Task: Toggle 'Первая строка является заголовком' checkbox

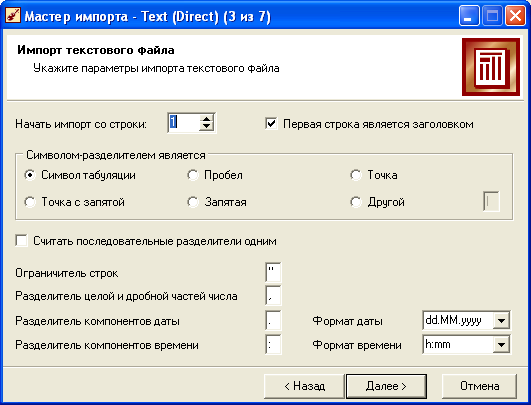Action: pos(271,124)
